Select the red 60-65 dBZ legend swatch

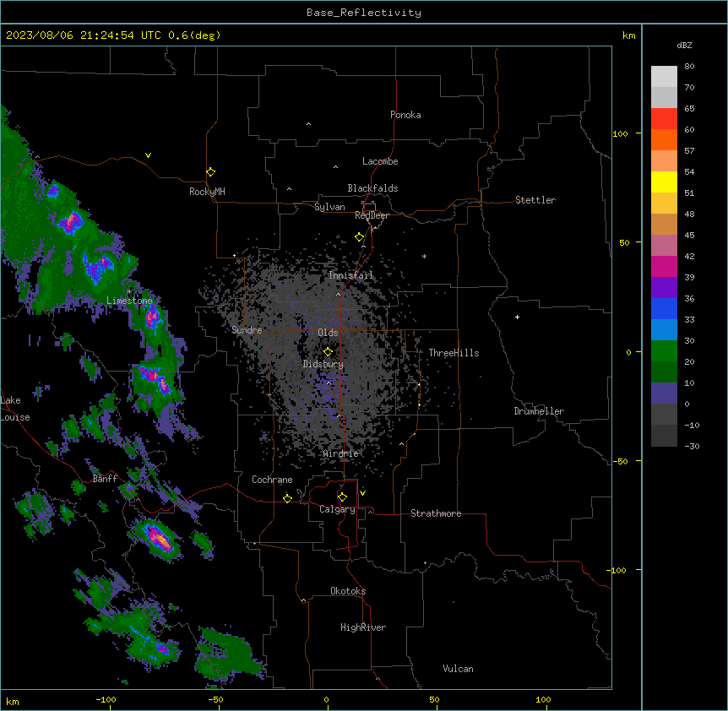point(664,119)
